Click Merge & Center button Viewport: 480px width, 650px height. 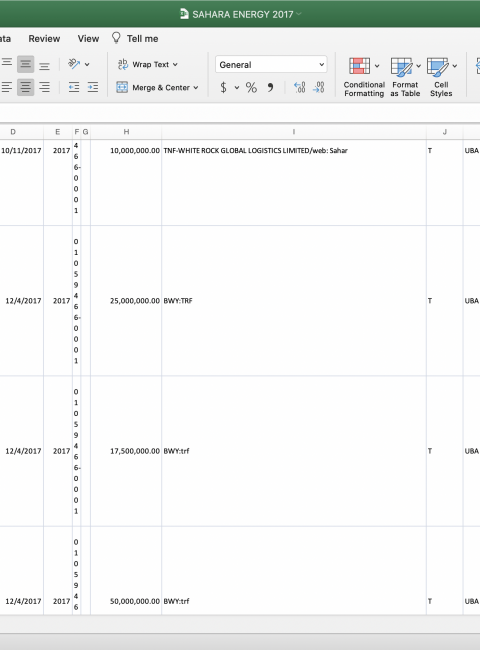(153, 87)
